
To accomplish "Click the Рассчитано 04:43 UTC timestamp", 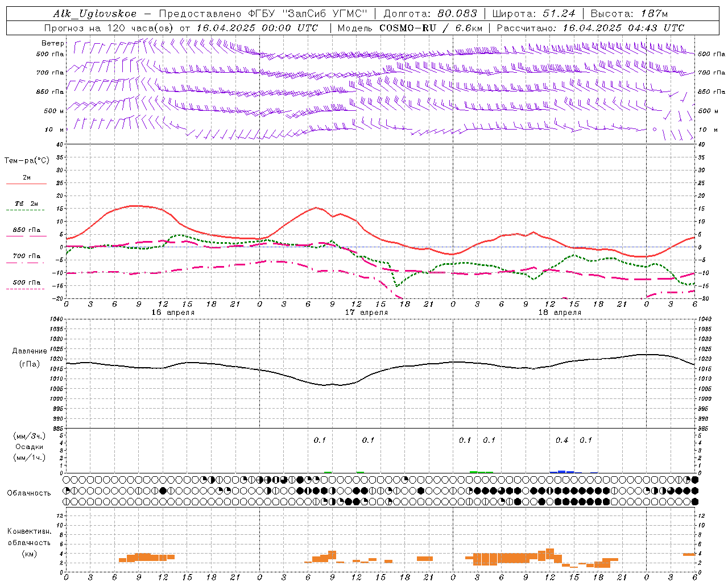I will [590, 28].
